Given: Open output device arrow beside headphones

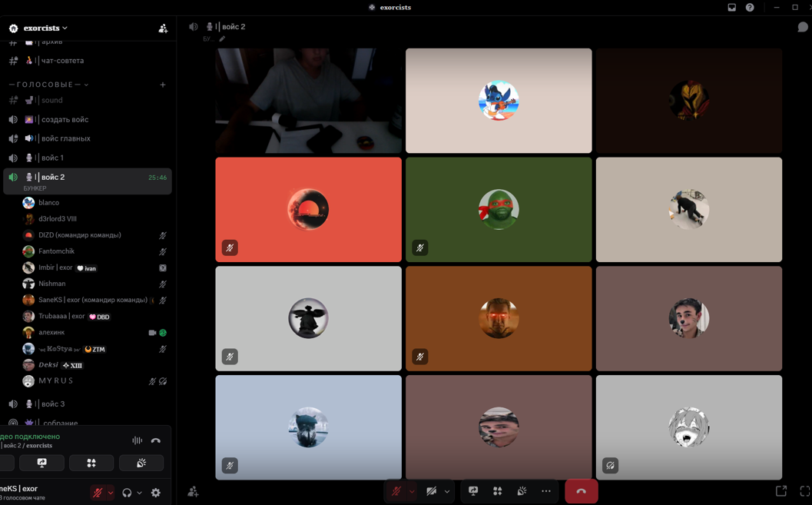Looking at the screenshot, I should tap(139, 493).
